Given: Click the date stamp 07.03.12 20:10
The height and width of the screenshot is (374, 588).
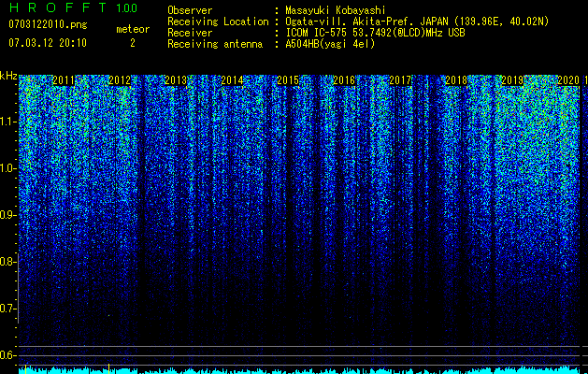Looking at the screenshot, I should click(x=48, y=43).
